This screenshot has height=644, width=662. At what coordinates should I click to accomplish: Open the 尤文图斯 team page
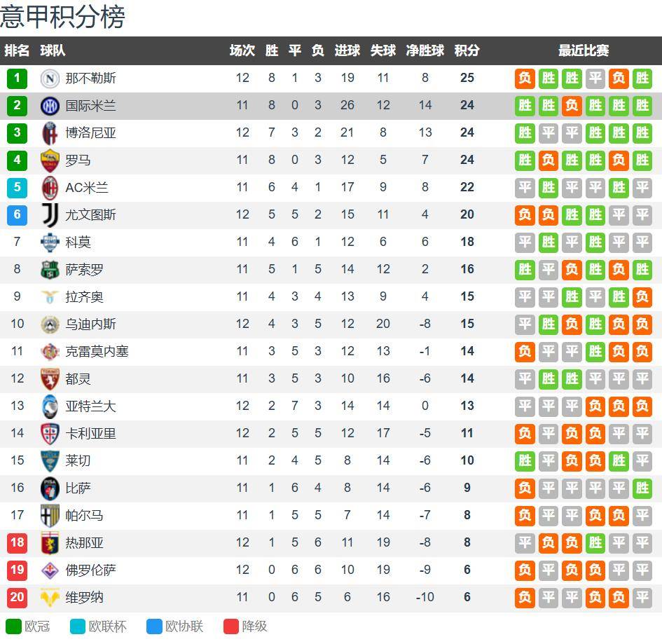(91, 215)
